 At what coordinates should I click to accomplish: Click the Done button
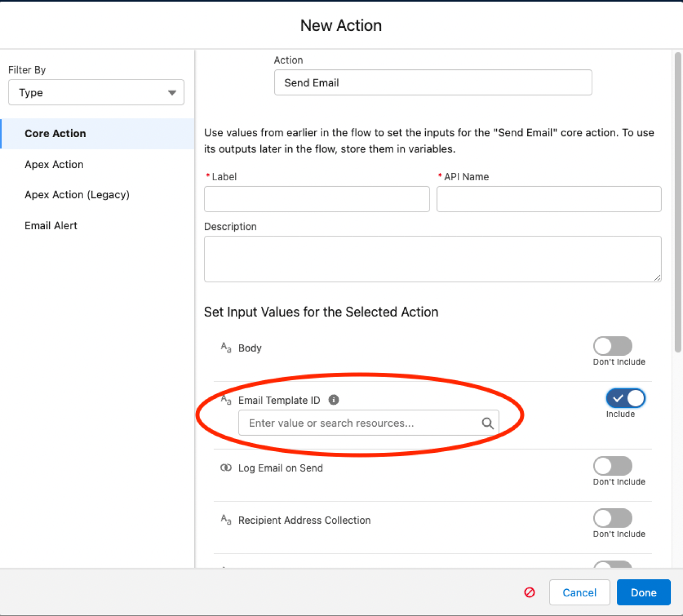coord(644,593)
